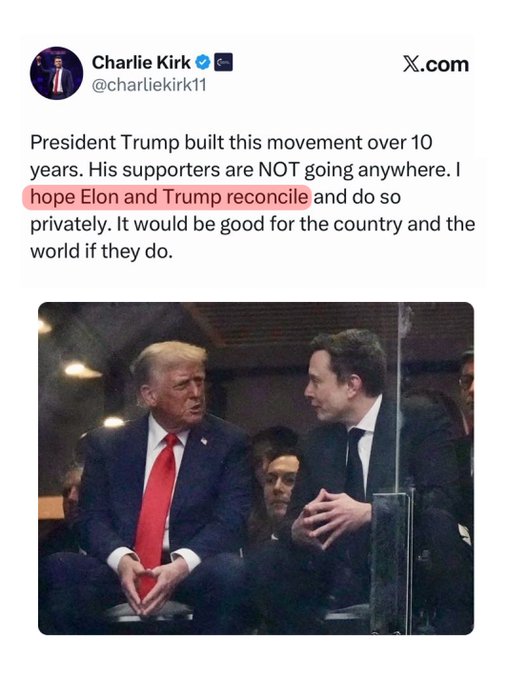
Task: Open the Charlie Kirk profile avatar
Action: point(56,73)
